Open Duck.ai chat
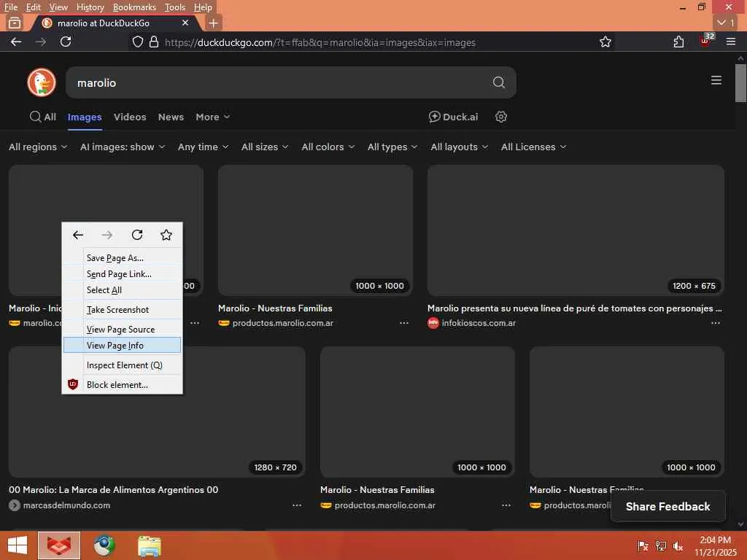Screen dimensions: 747x560 click(x=453, y=117)
